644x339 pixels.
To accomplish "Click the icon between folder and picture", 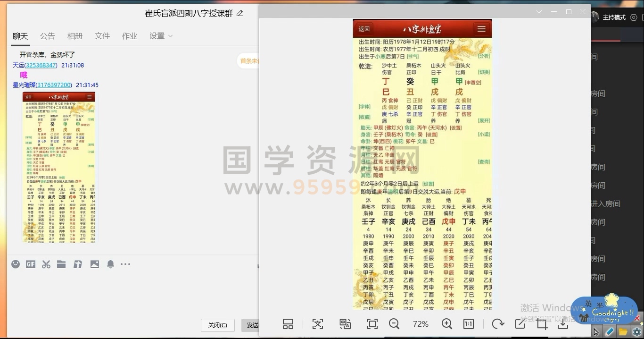I will pos(78,264).
